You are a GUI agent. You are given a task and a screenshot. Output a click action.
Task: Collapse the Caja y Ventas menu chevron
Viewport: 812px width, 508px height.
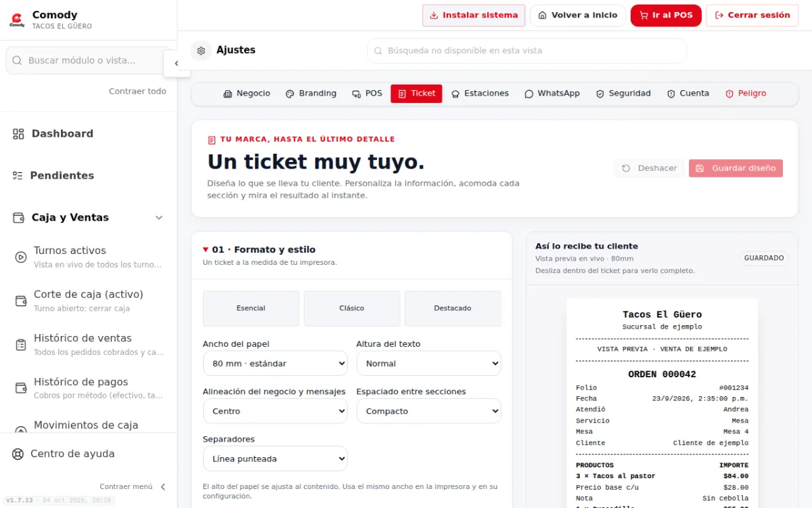(159, 217)
